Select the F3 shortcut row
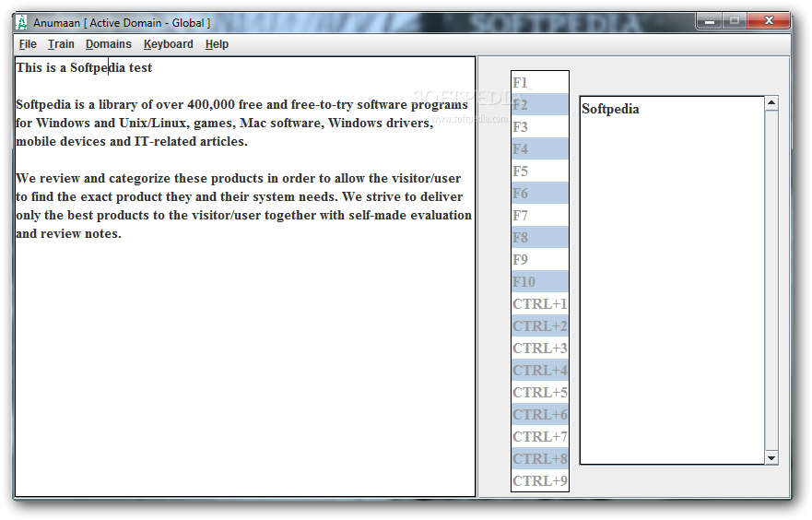812x520 pixels. point(539,127)
